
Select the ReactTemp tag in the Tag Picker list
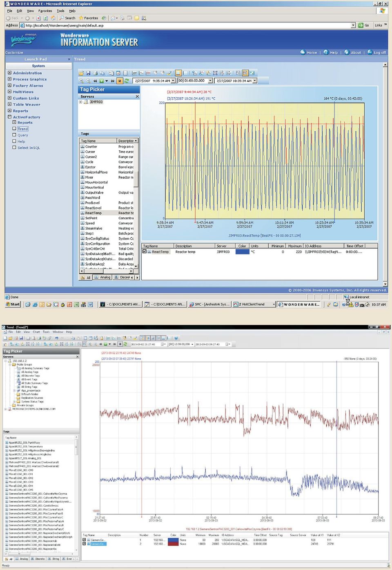94,213
